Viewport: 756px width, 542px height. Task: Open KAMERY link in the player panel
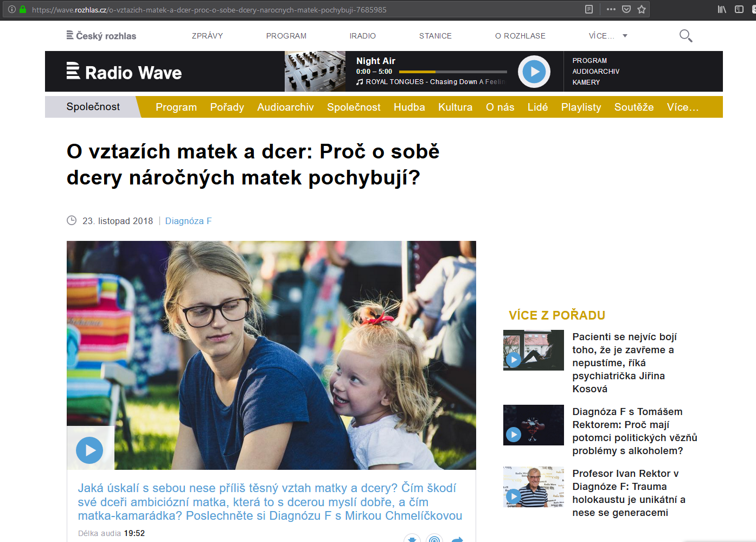[x=586, y=82]
